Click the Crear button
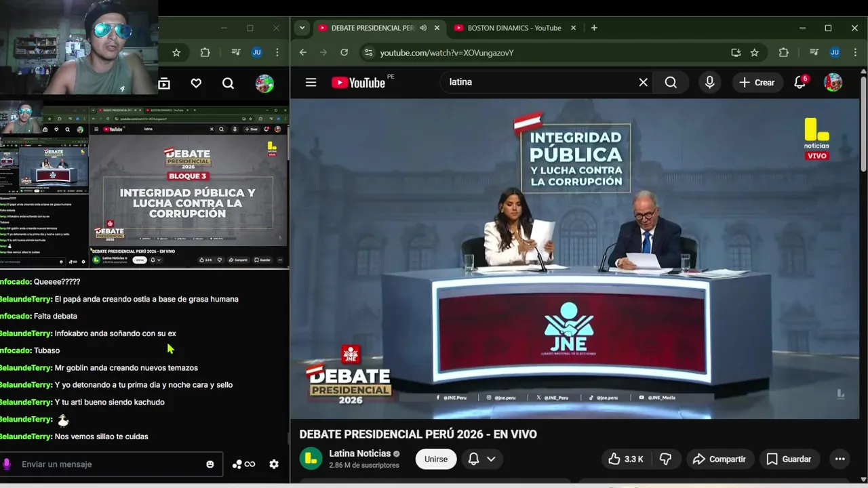 point(757,82)
